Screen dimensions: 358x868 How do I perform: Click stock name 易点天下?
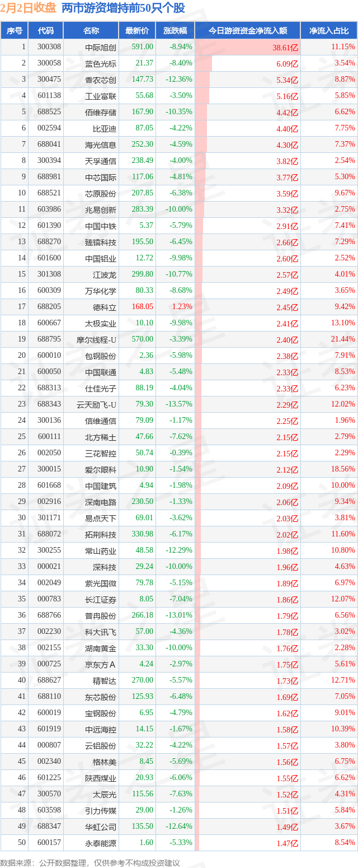tap(101, 518)
